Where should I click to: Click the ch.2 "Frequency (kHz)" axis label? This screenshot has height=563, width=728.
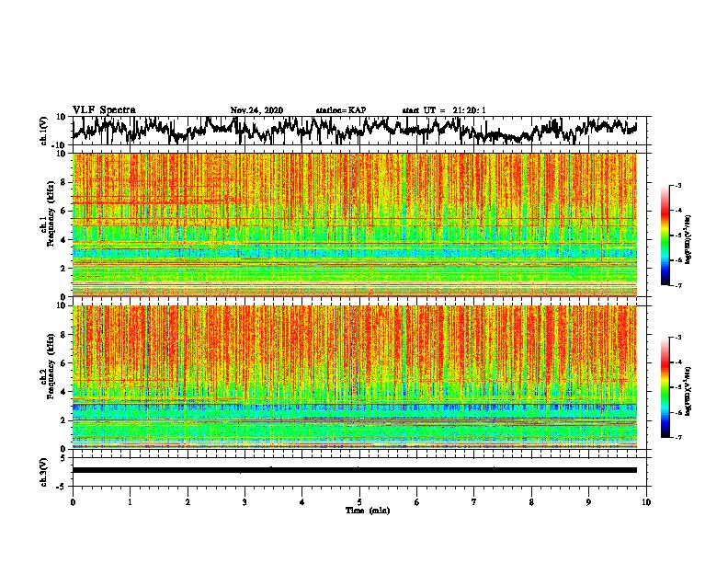pyautogui.click(x=51, y=366)
